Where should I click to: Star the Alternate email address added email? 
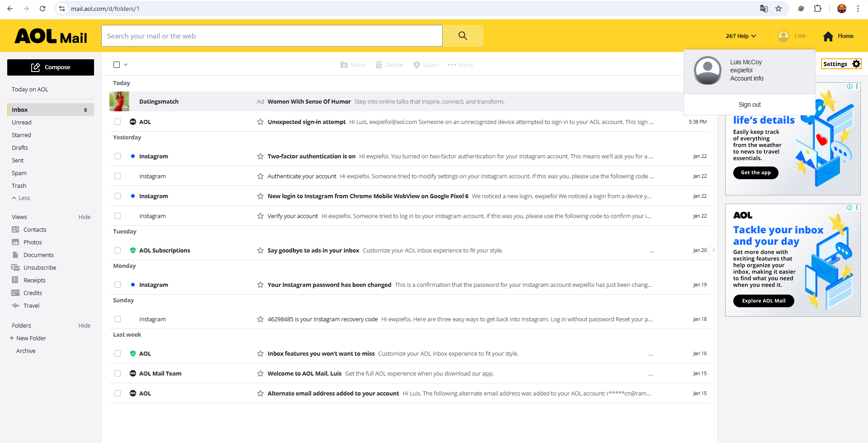coord(260,393)
